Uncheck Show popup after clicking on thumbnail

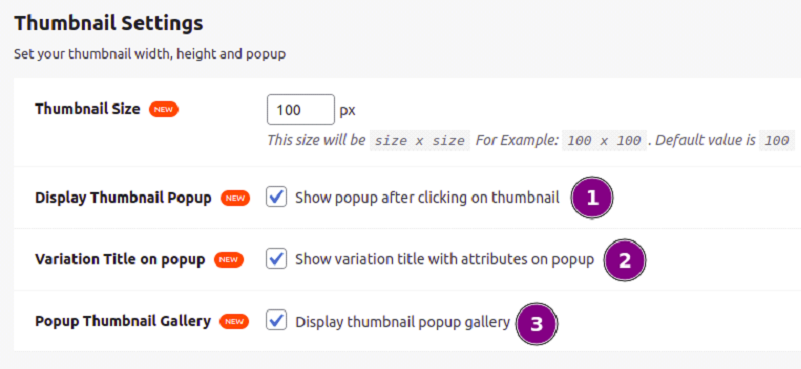(276, 197)
